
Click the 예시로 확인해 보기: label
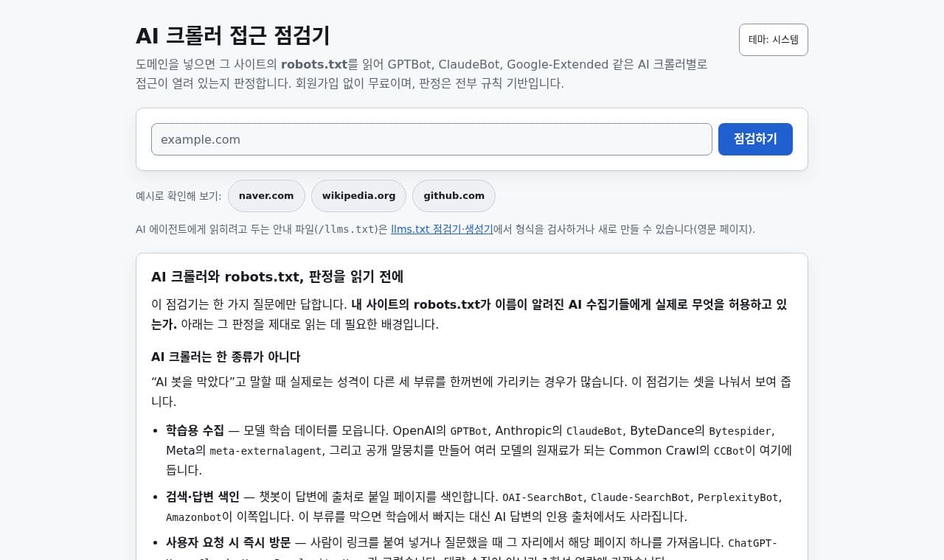(x=178, y=196)
